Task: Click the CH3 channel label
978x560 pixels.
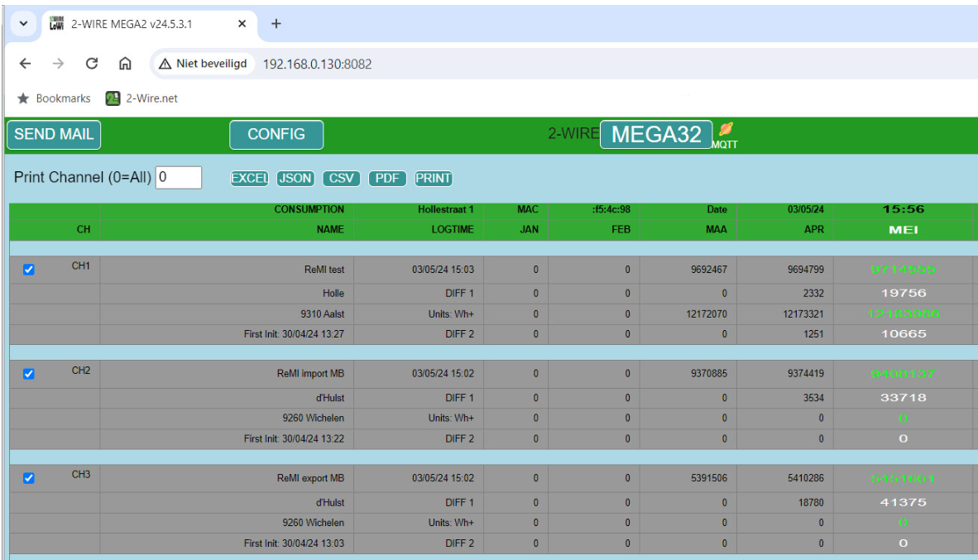Action: click(81, 475)
